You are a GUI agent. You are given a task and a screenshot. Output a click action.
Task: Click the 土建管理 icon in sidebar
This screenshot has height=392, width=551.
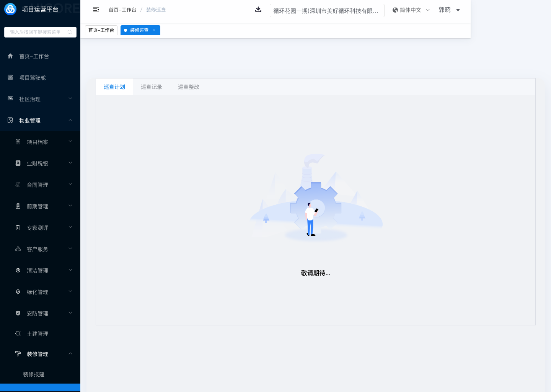[18, 333]
